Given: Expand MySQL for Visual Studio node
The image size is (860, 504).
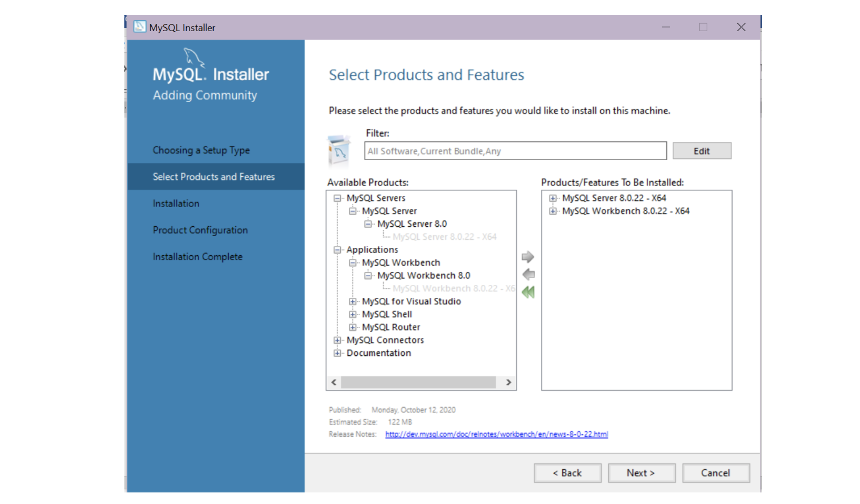Looking at the screenshot, I should click(x=353, y=302).
